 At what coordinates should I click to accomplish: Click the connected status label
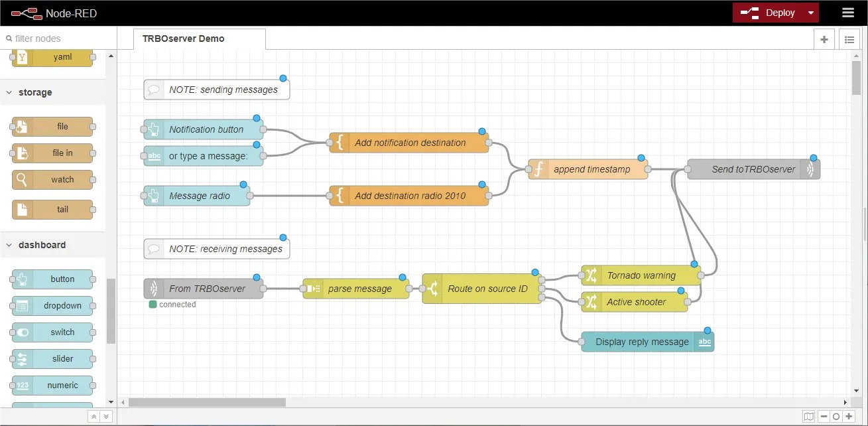177,305
